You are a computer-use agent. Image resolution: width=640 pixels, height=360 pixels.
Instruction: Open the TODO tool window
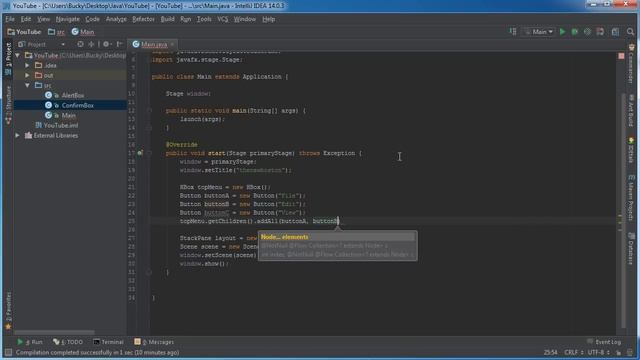tap(68, 342)
